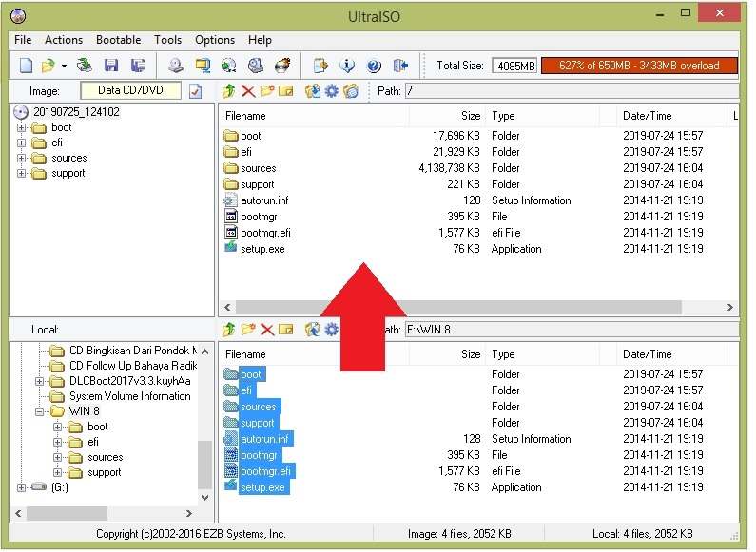Click the blue gear icon in Image toolbar
The image size is (756, 552).
click(332, 90)
